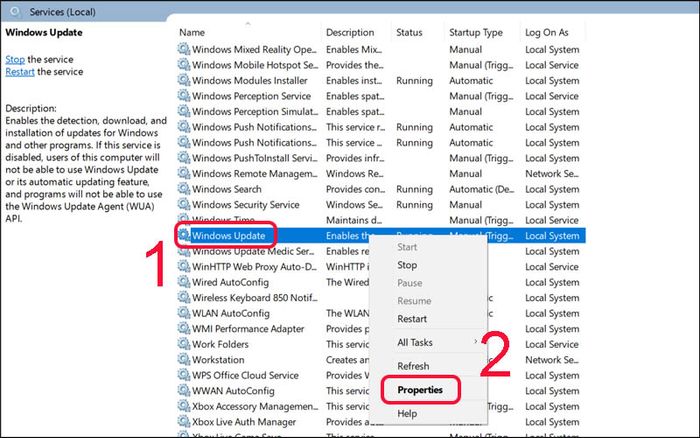This screenshot has width=700, height=438.
Task: Select Workstation service name
Action: coord(218,360)
